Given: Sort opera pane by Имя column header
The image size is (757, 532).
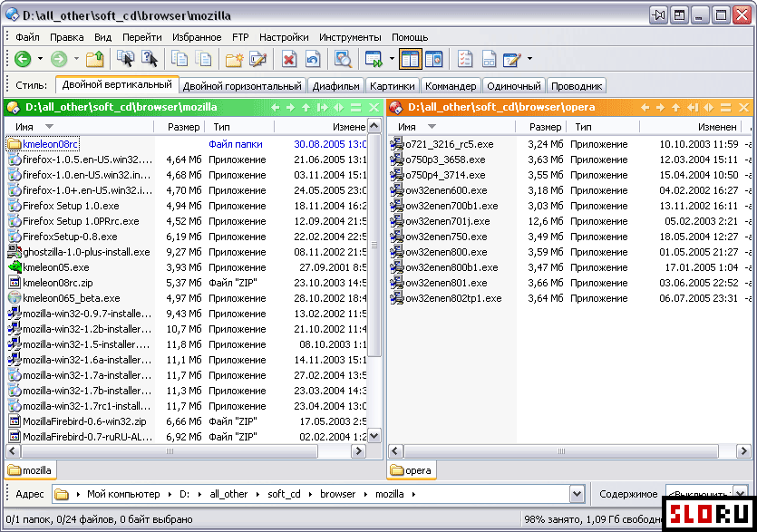Looking at the screenshot, I should pos(451,127).
